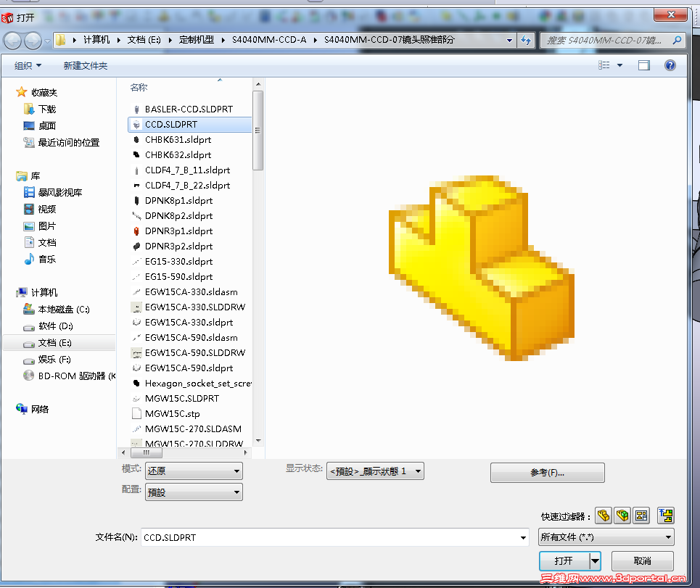Sort by the 名称 column header

pyautogui.click(x=139, y=88)
